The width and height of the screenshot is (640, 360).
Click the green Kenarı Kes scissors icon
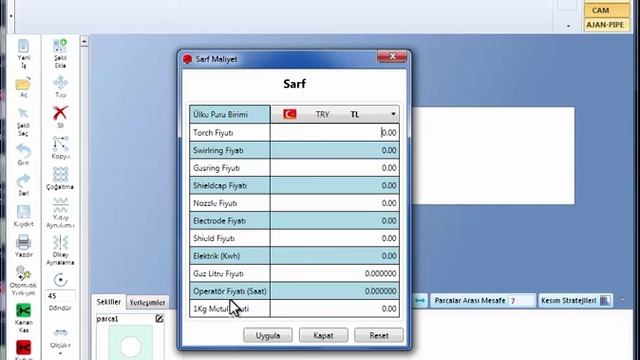coord(23,310)
